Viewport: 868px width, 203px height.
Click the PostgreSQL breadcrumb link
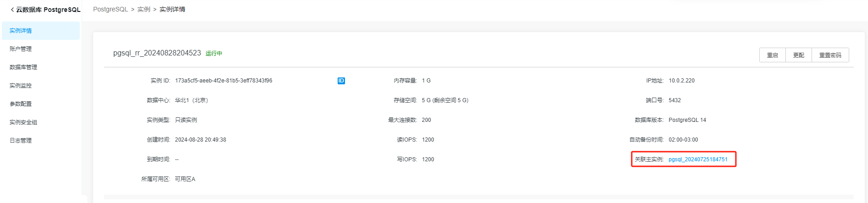click(110, 9)
